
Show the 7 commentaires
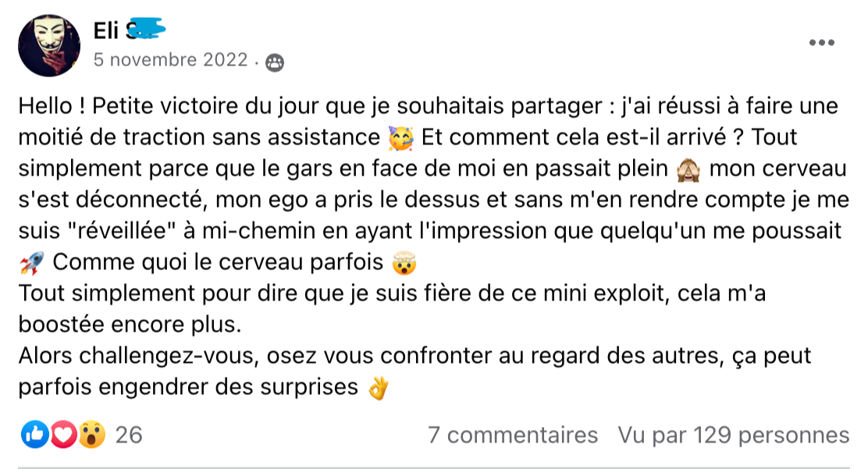[513, 435]
